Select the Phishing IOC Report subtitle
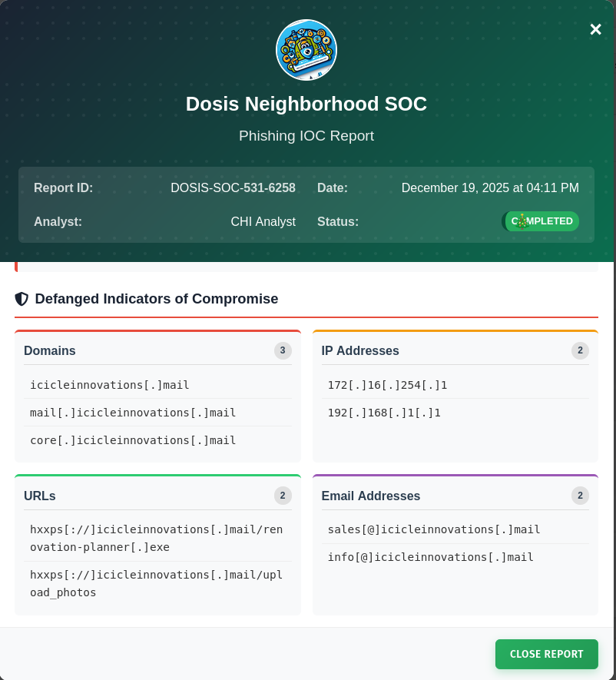 [306, 135]
